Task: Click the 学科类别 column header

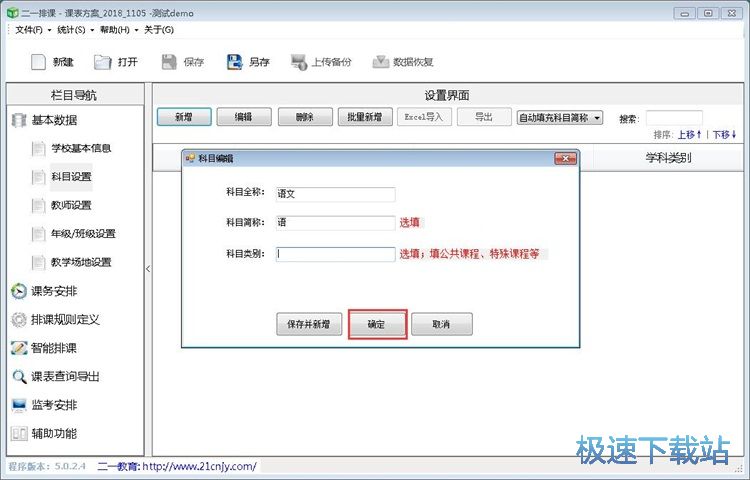Action: (668, 158)
